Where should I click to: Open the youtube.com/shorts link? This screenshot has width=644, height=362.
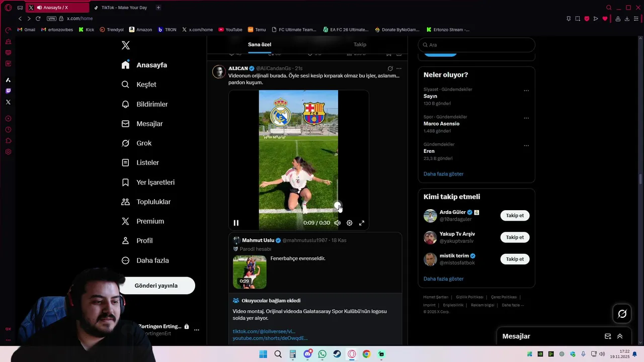270,338
